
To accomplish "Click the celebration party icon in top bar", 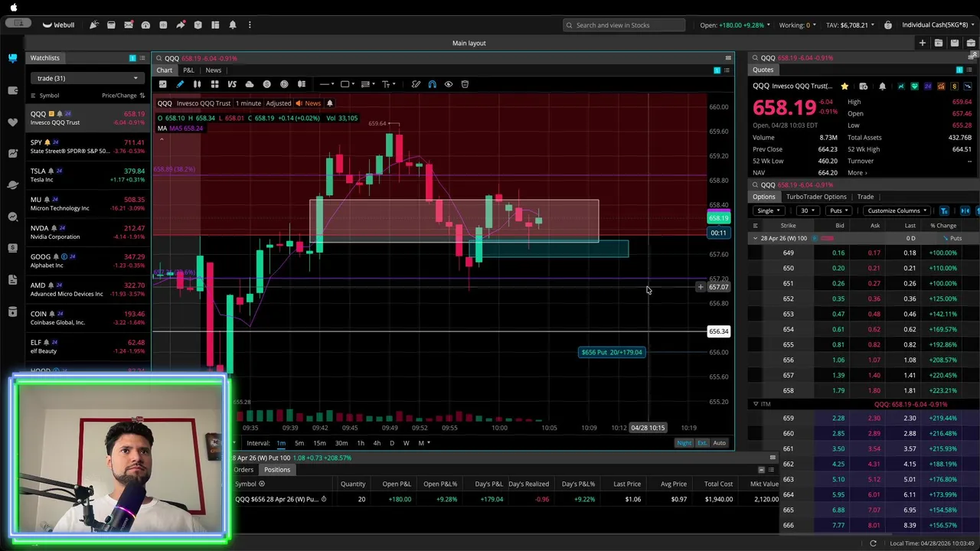I will [x=94, y=25].
